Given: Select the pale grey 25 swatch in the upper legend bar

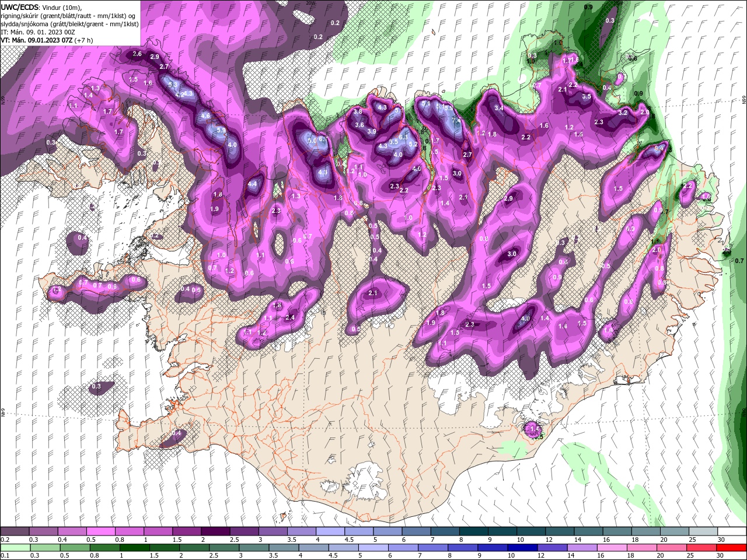Looking at the screenshot, I should point(703,531).
